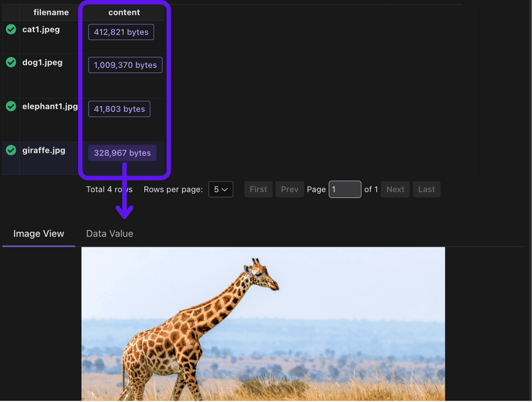Select the Image View tab
Screen dimensions: 532x402
tap(39, 234)
